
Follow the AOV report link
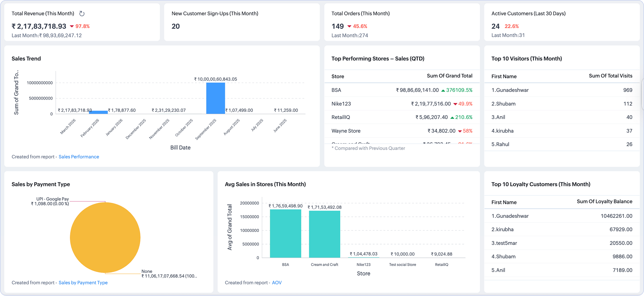277,282
